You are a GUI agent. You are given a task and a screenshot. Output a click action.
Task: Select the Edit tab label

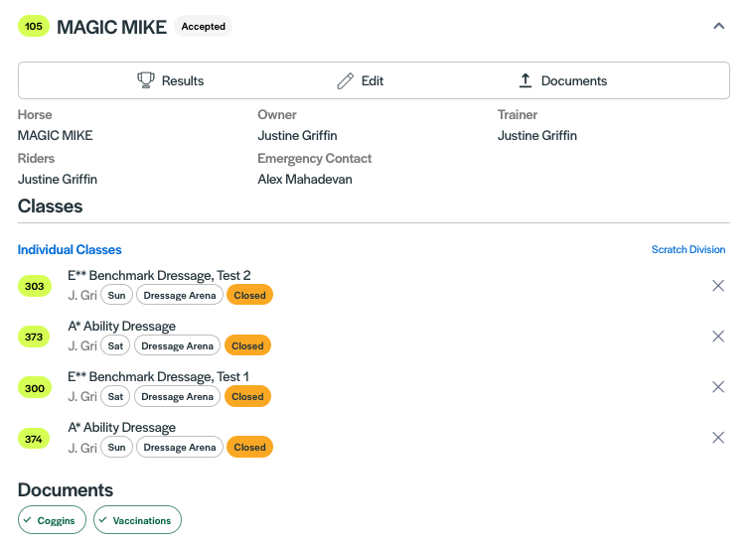(373, 80)
